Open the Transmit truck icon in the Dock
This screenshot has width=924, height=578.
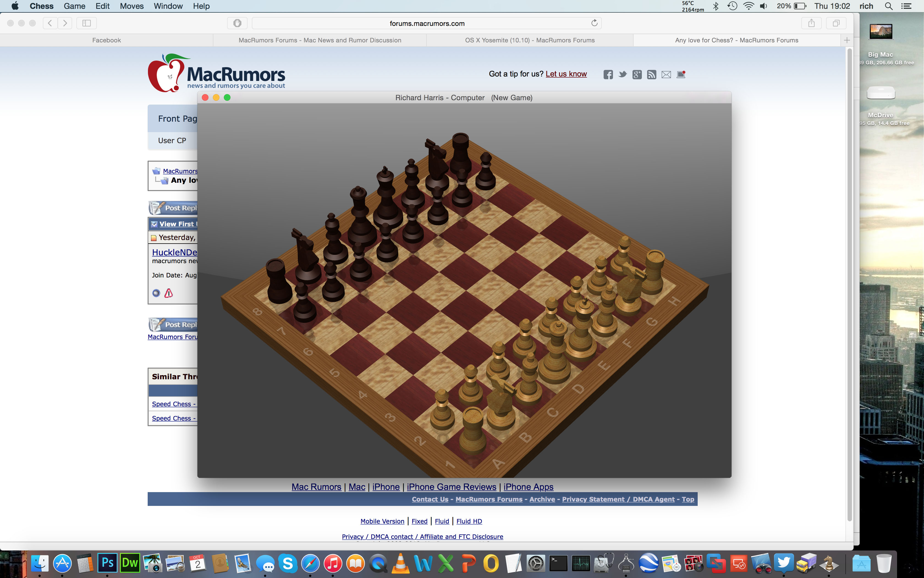(806, 563)
